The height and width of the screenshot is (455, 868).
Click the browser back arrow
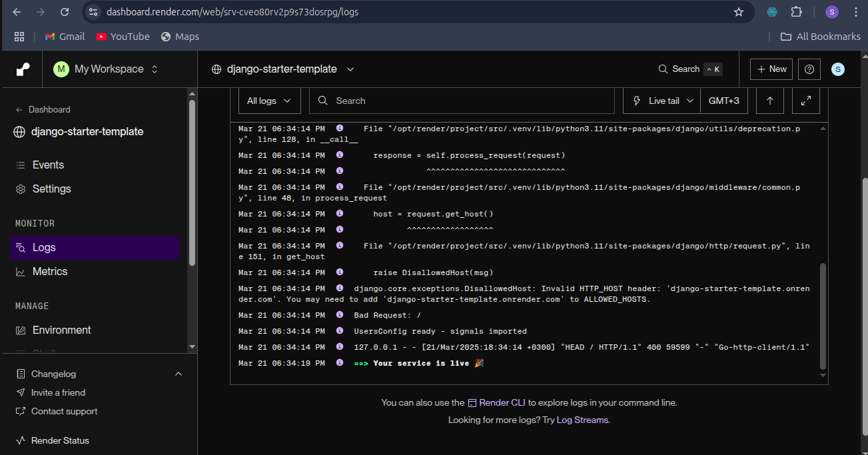click(x=17, y=12)
